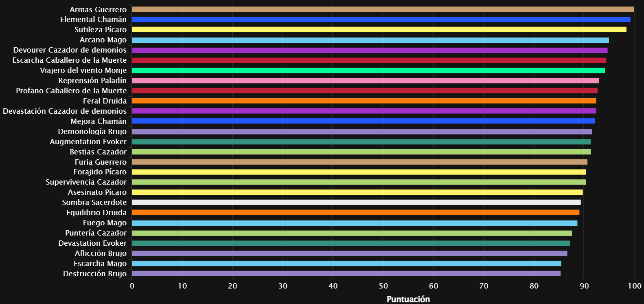The height and width of the screenshot is (304, 644).
Task: Select the Elemental Chamán blue bar
Action: (381, 20)
